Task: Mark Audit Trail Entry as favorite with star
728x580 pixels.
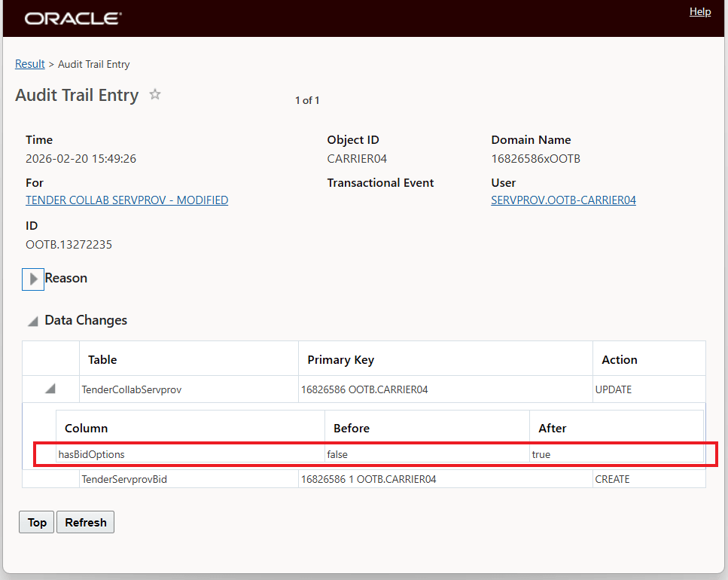Action: coord(155,95)
